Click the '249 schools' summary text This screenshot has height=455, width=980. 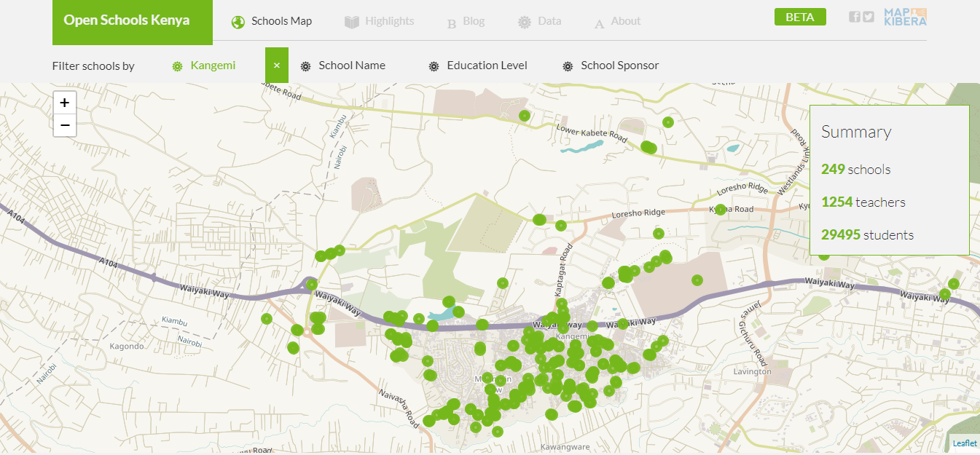(856, 170)
